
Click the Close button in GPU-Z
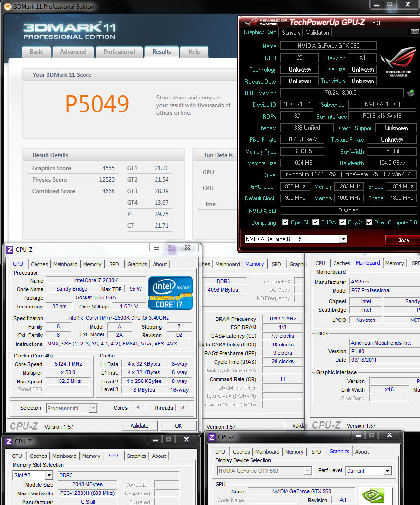pyautogui.click(x=402, y=240)
